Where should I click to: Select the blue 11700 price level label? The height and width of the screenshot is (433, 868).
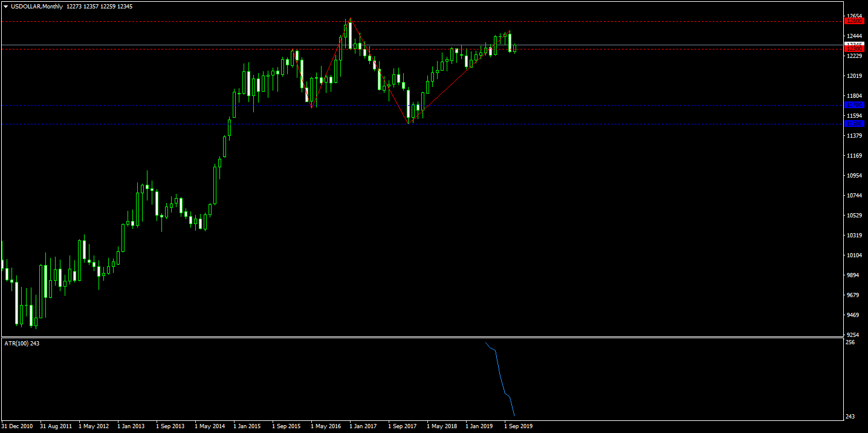[x=855, y=105]
